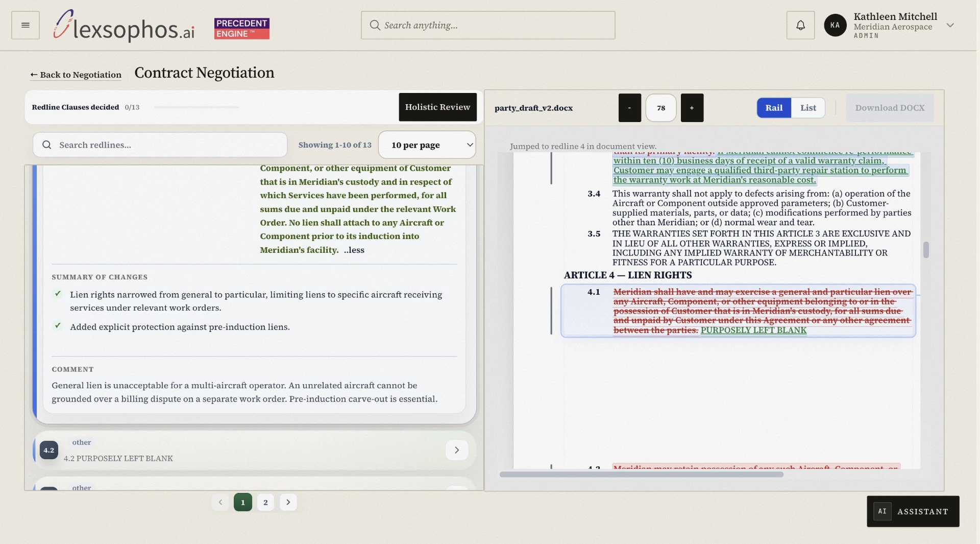Open the AI Assistant
The height and width of the screenshot is (544, 980).
click(913, 511)
